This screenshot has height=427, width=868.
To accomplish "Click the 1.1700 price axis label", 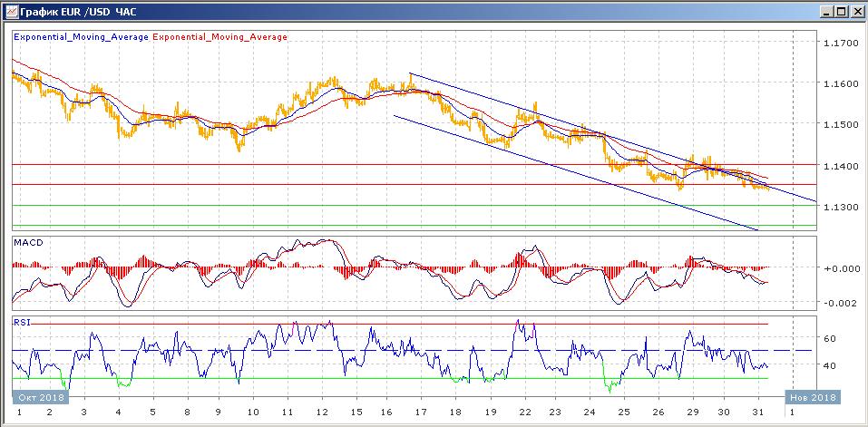I will point(838,43).
